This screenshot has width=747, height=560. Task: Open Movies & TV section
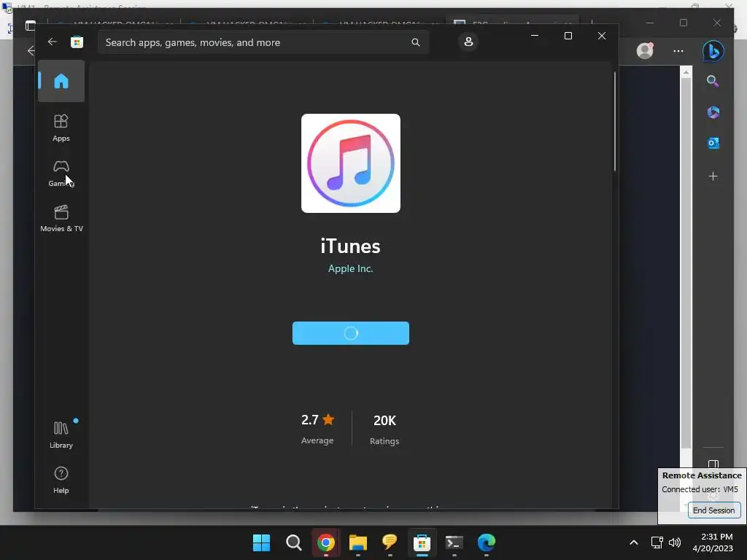click(x=61, y=219)
